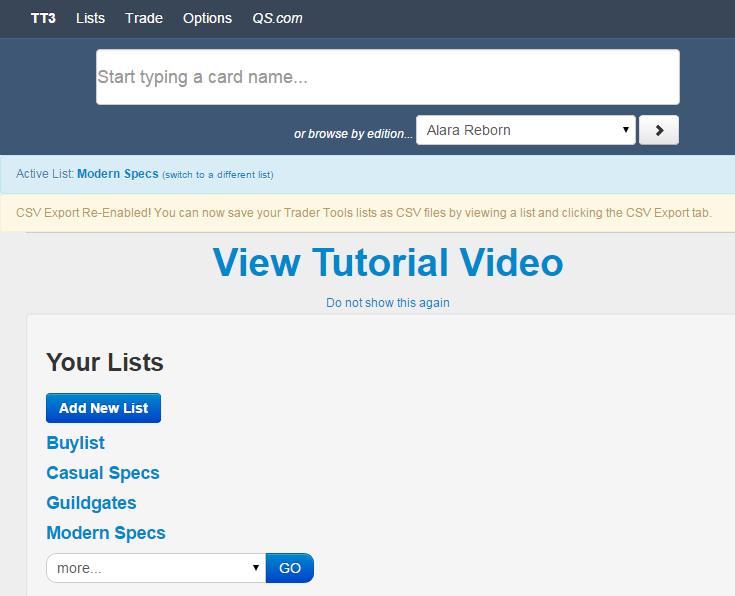Click the Modern Specs active list link
Viewport: 735px width, 596px height.
(117, 174)
